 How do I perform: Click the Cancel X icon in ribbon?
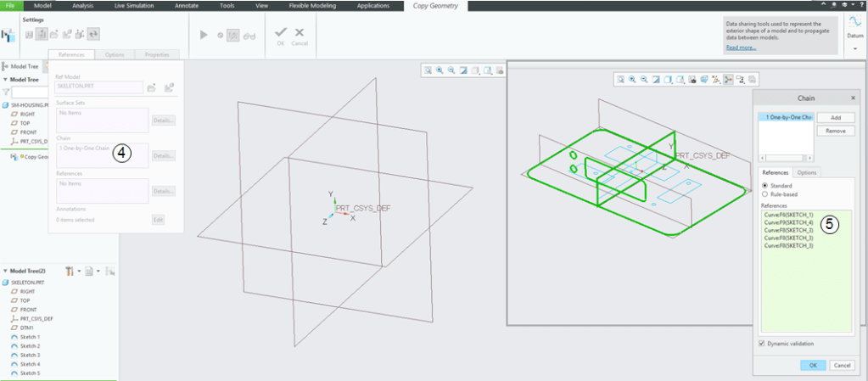(x=299, y=32)
